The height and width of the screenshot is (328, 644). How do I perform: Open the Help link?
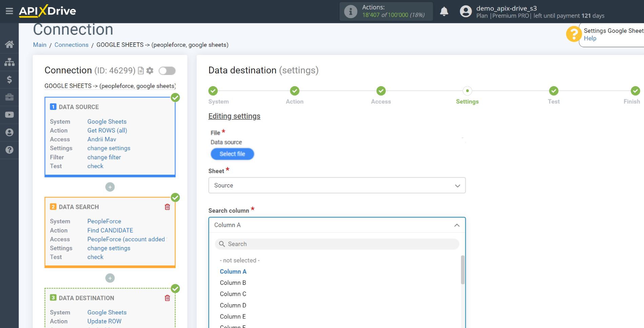[590, 38]
